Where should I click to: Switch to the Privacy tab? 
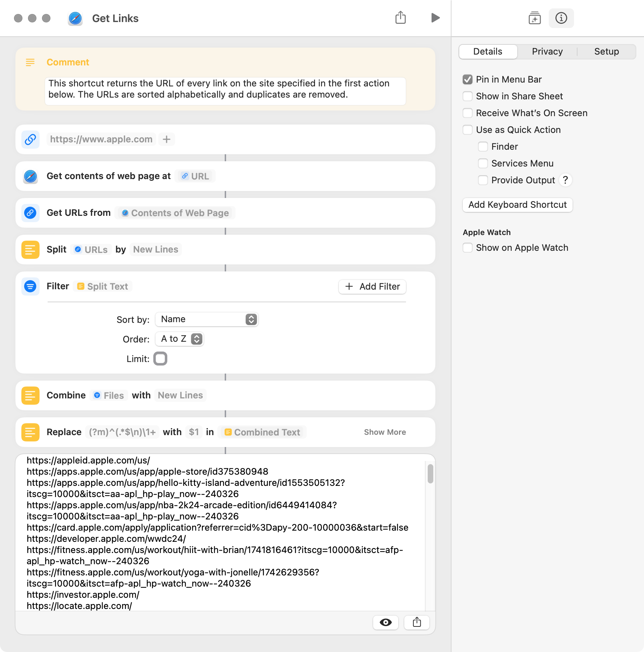[547, 51]
